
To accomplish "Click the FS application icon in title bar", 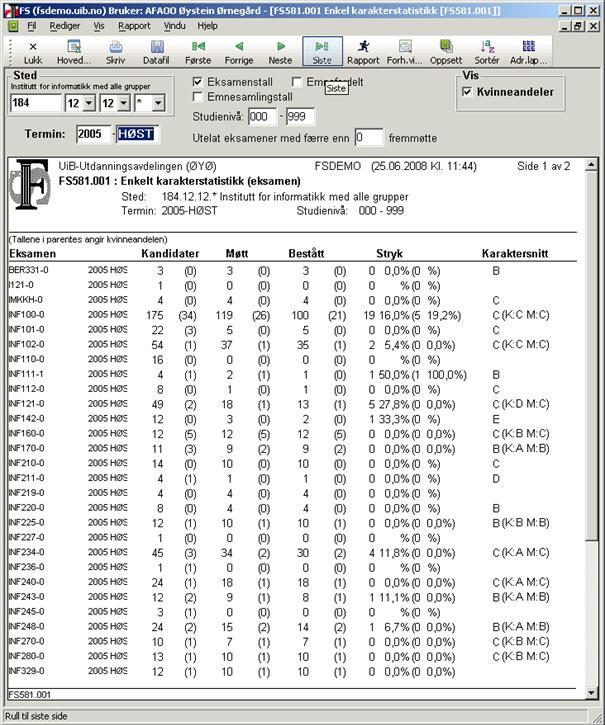I will [x=10, y=10].
